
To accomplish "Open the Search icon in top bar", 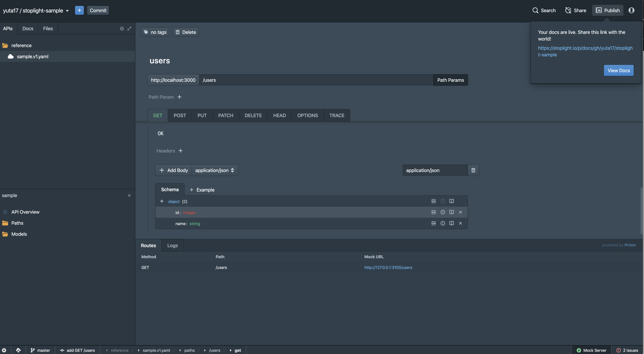I will click(536, 10).
